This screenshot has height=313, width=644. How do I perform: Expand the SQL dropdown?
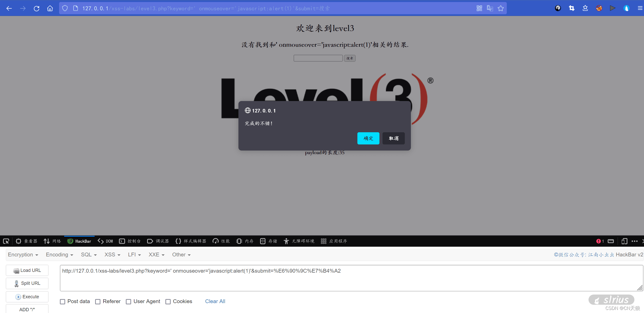click(89, 255)
